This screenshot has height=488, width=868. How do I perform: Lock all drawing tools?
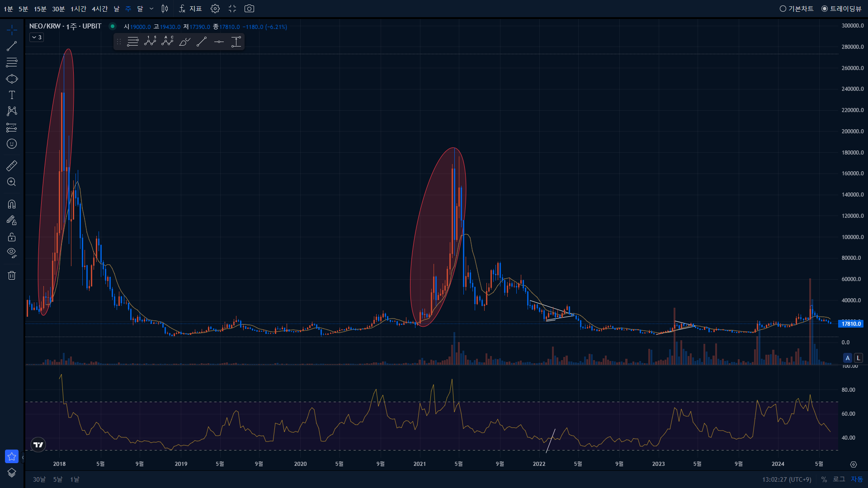[x=12, y=237]
